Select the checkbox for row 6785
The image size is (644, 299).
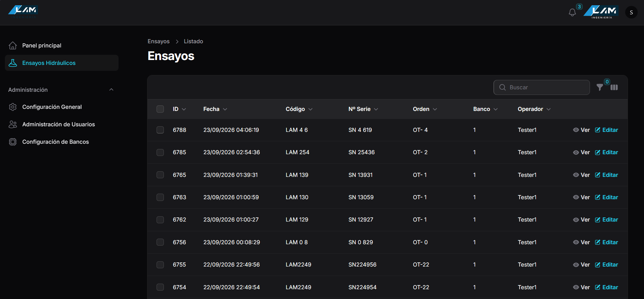160,152
